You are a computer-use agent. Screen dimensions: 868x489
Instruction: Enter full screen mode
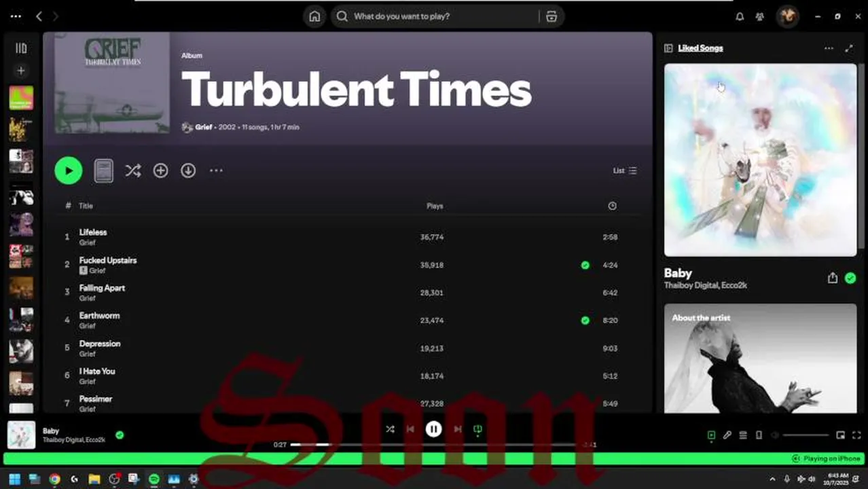[x=856, y=435]
